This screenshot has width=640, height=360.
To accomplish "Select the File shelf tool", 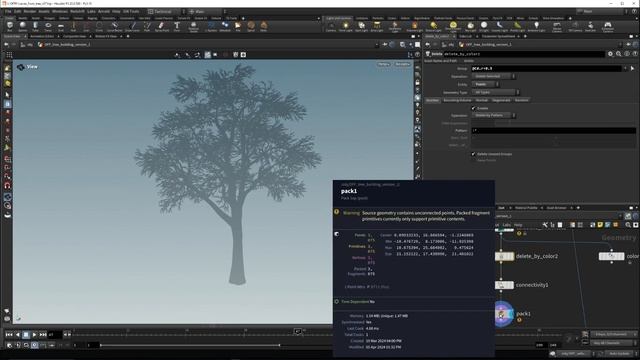I will click(x=238, y=27).
